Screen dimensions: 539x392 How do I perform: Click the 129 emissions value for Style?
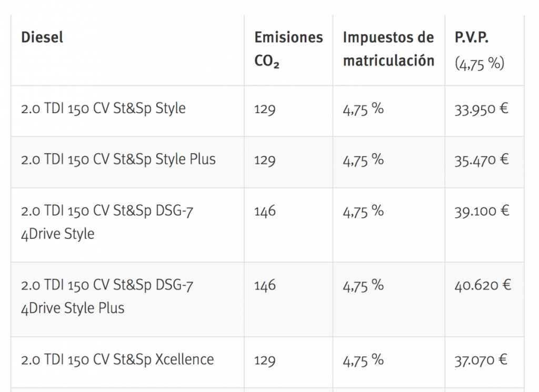coord(265,109)
